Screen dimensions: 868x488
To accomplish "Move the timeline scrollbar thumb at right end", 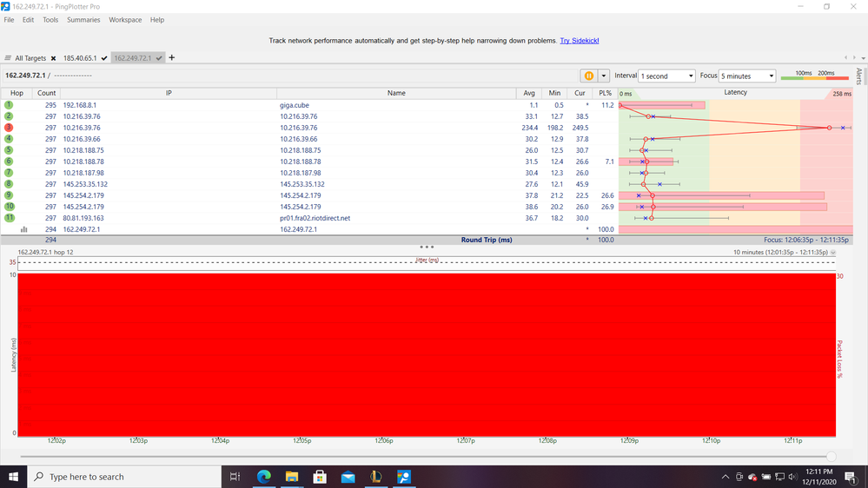I will (x=831, y=457).
